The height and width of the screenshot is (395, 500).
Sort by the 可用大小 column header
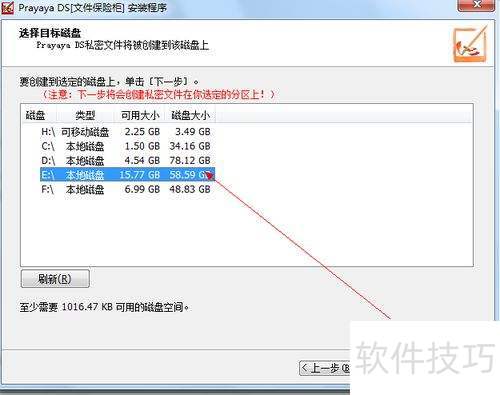coord(140,115)
